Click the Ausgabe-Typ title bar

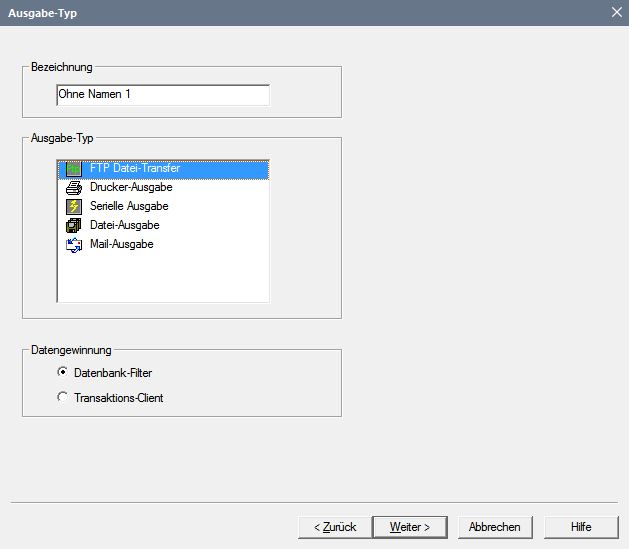pos(300,12)
